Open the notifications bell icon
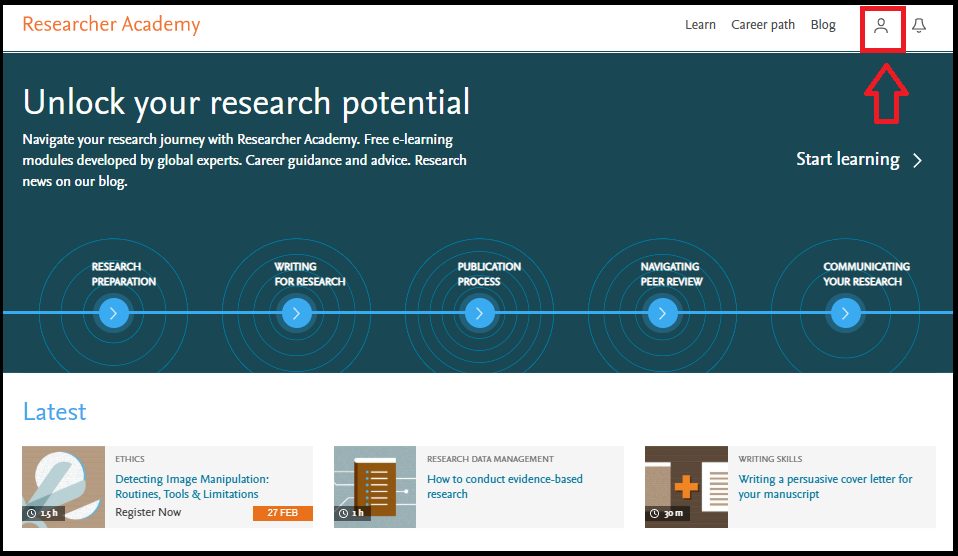This screenshot has height=556, width=958. coord(919,26)
